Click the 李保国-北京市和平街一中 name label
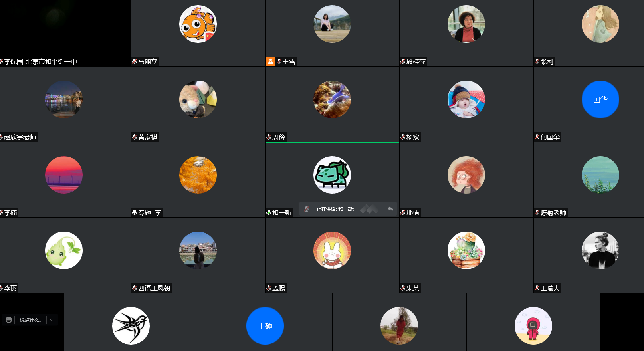This screenshot has width=644, height=351. coord(40,61)
